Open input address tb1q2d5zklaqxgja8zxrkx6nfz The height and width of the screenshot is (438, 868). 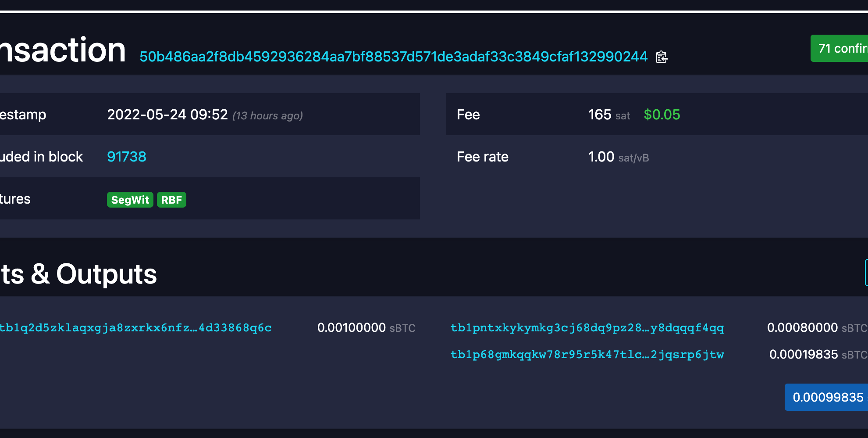[135, 328]
